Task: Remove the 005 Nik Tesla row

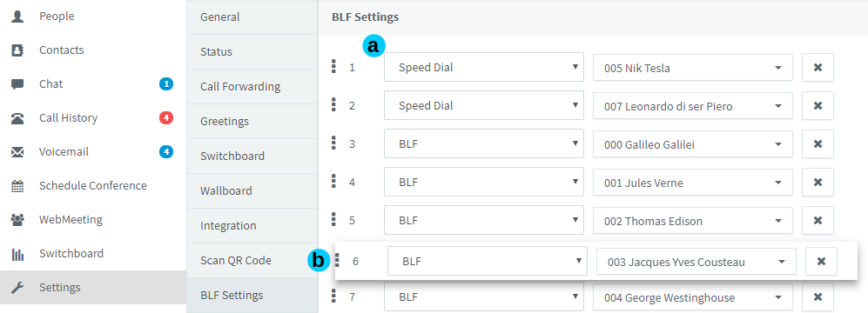Action: [x=818, y=68]
